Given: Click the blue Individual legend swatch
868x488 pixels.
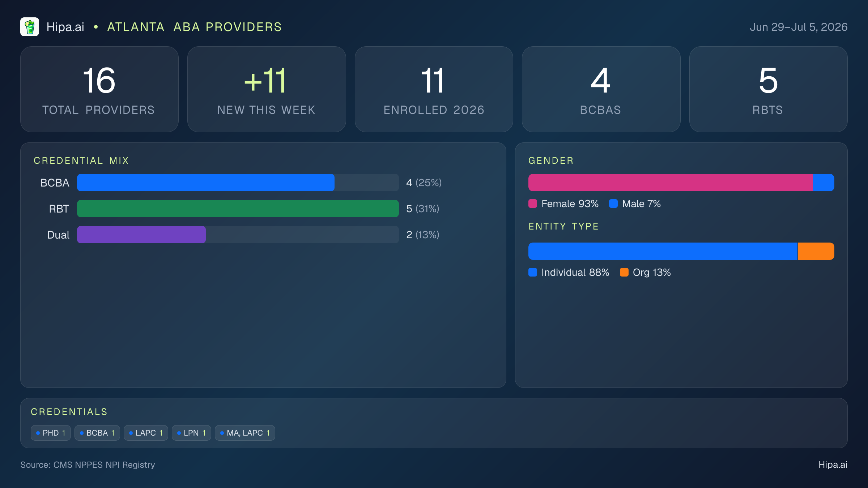Looking at the screenshot, I should pyautogui.click(x=533, y=272).
